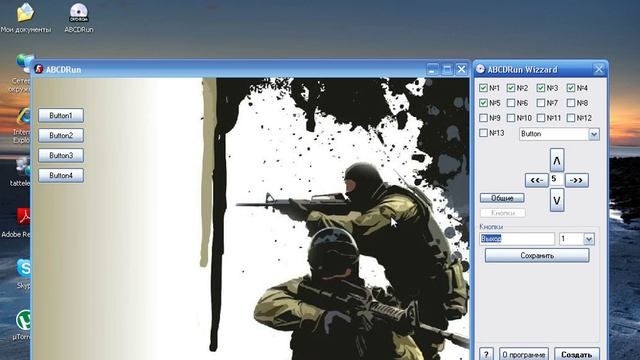Click the Создать button

coord(577,354)
